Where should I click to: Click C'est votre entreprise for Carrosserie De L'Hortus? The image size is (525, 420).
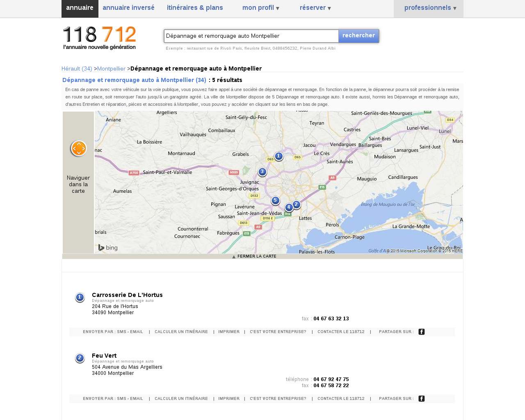tap(278, 332)
